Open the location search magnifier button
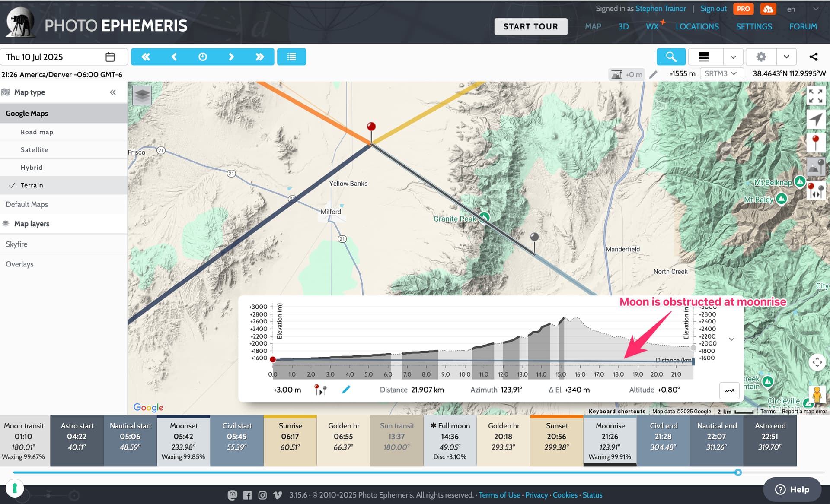Viewport: 830px width, 504px height. [x=671, y=57]
